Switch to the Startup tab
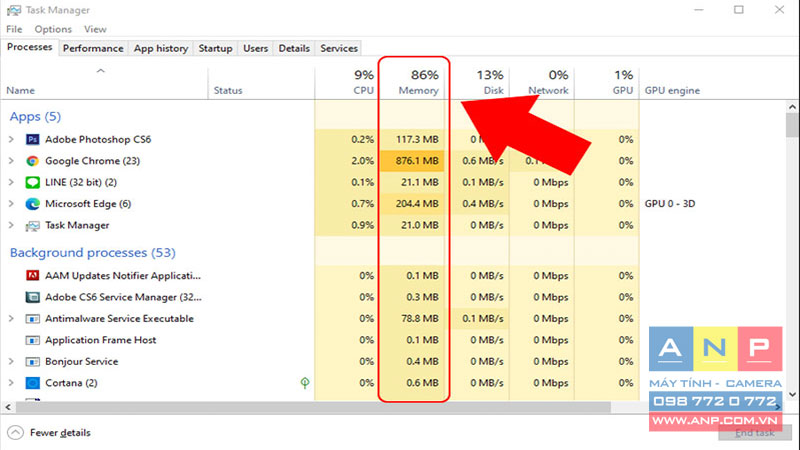 point(215,48)
